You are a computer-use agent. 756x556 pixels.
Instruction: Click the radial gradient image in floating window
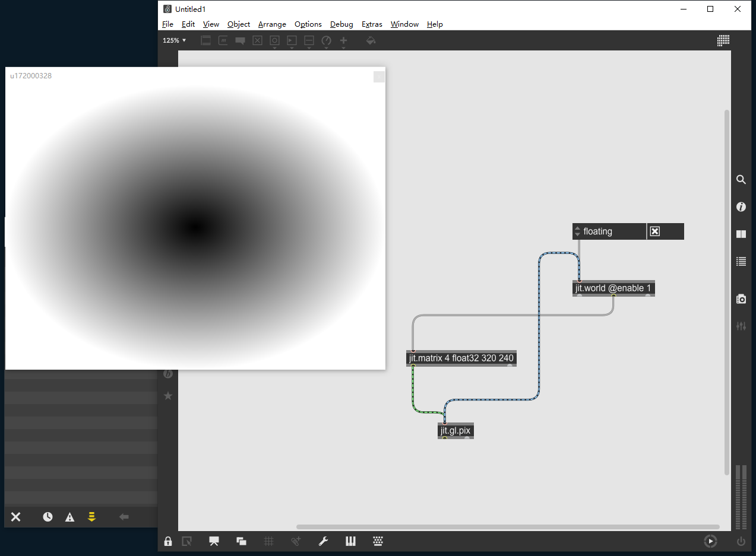195,226
